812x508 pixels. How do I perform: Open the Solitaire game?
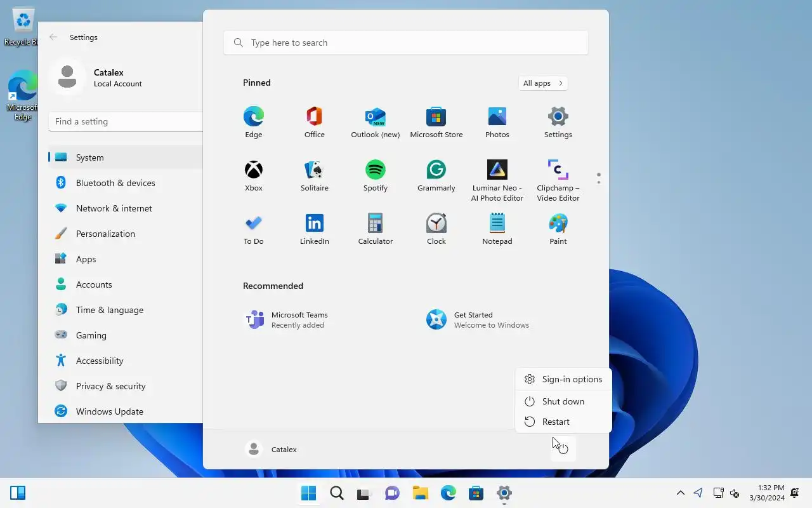314,175
